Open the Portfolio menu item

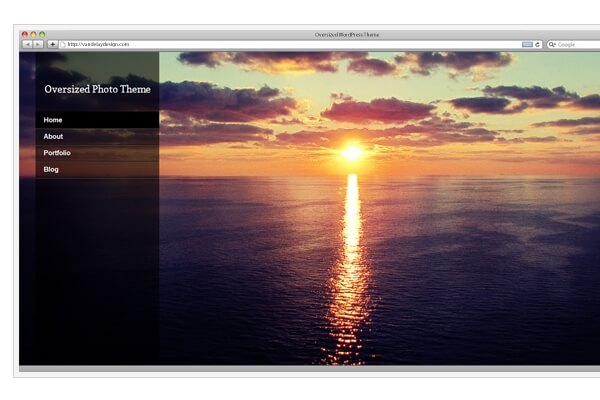97,153
